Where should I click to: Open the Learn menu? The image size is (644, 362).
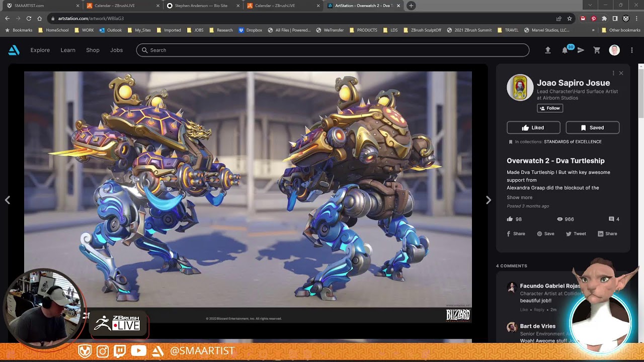(68, 50)
